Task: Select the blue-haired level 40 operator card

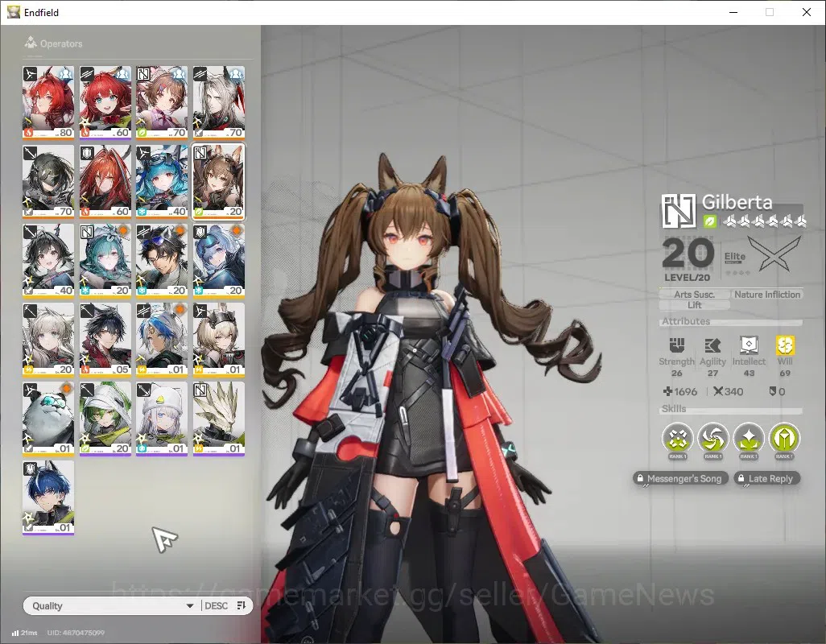Action: tap(162, 182)
